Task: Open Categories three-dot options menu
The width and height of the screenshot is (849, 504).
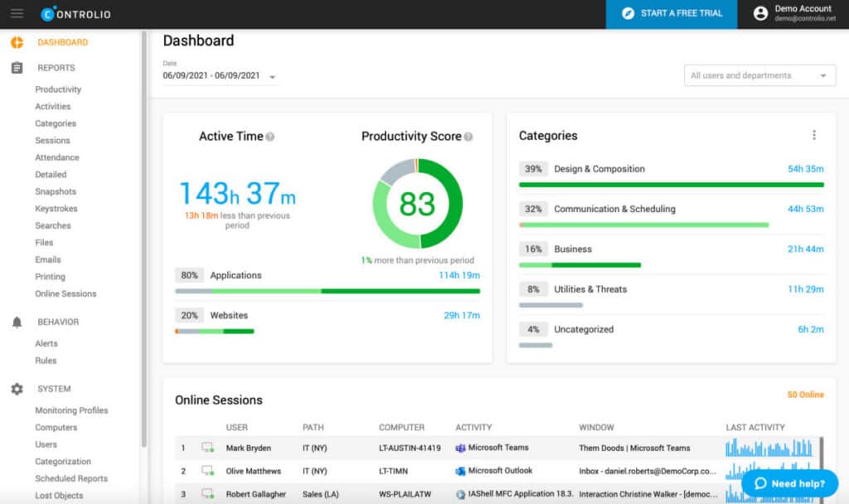Action: coord(813,135)
